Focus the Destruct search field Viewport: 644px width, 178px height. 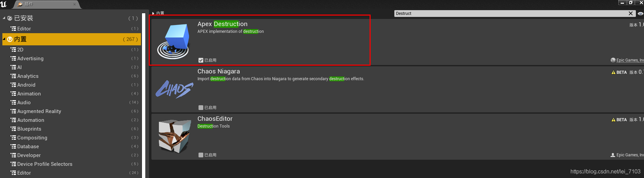point(511,14)
